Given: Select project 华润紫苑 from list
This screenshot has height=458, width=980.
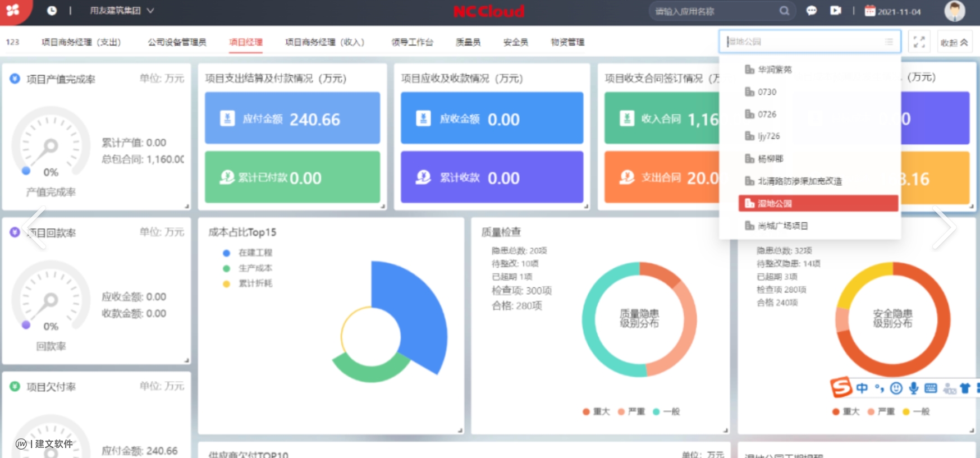Looking at the screenshot, I should (818, 70).
